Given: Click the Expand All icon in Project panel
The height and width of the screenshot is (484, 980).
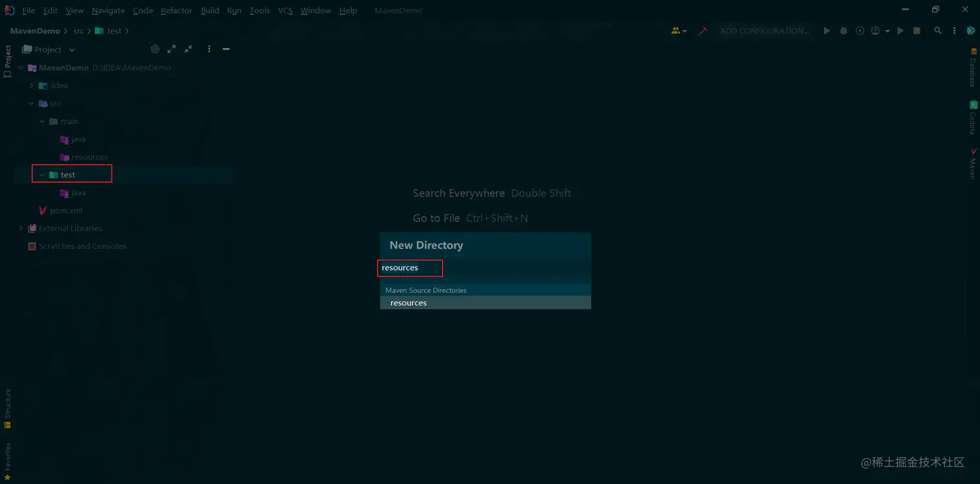Looking at the screenshot, I should [x=171, y=49].
